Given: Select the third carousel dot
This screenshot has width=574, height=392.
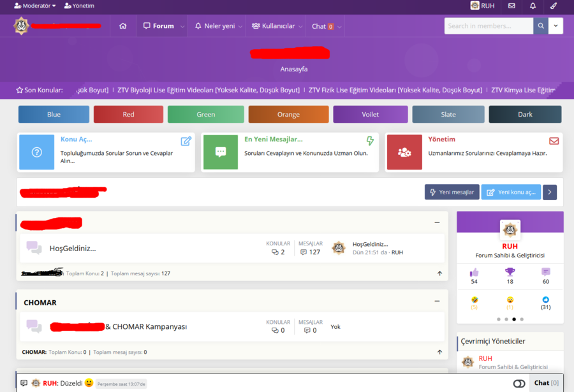Looking at the screenshot, I should (x=514, y=319).
